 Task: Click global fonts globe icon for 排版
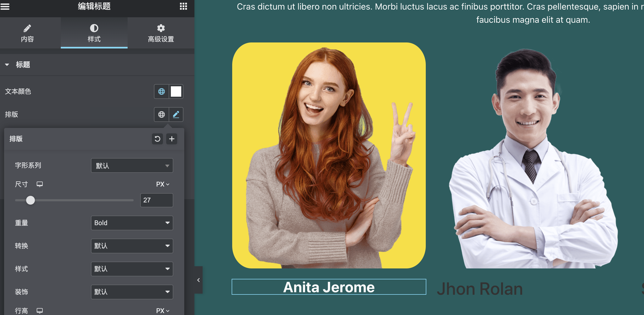(x=161, y=115)
